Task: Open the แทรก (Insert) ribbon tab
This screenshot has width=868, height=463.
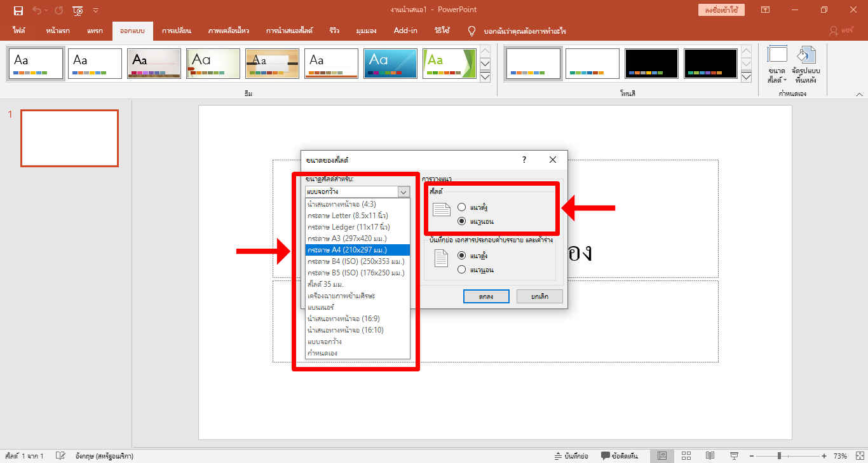Action: [x=95, y=31]
